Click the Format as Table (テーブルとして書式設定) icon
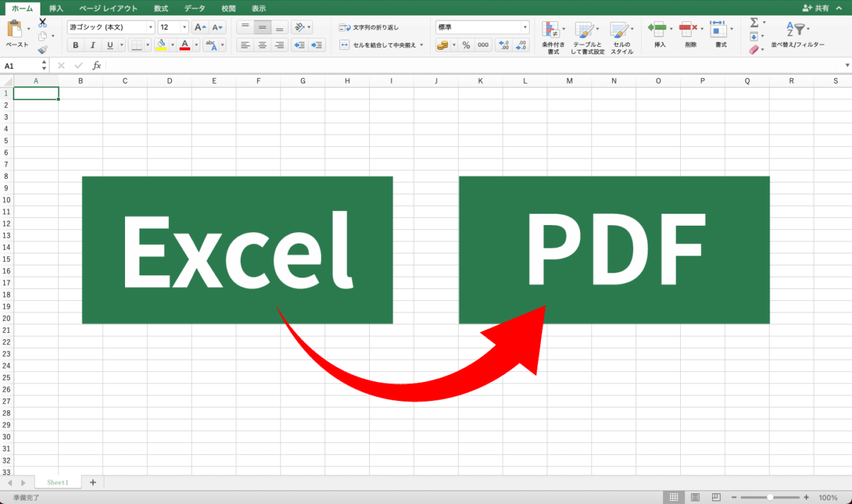 coord(584,29)
